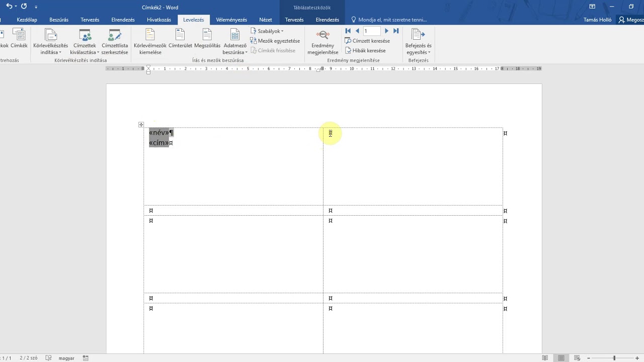
Task: Switch to Hivatkozás tab
Action: [159, 20]
